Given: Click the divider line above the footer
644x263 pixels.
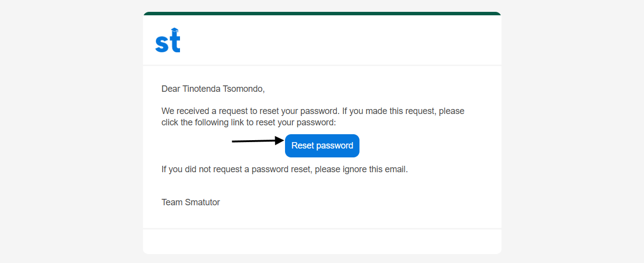Looking at the screenshot, I should pos(322,228).
